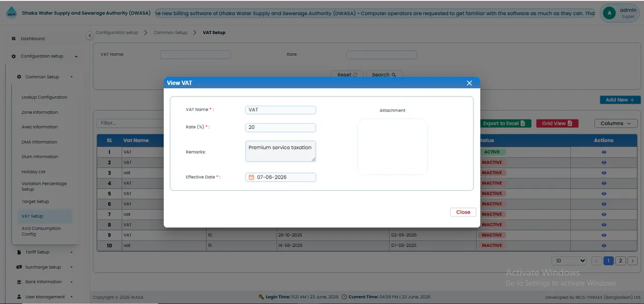Open Holiday List in sidebar

click(33, 172)
